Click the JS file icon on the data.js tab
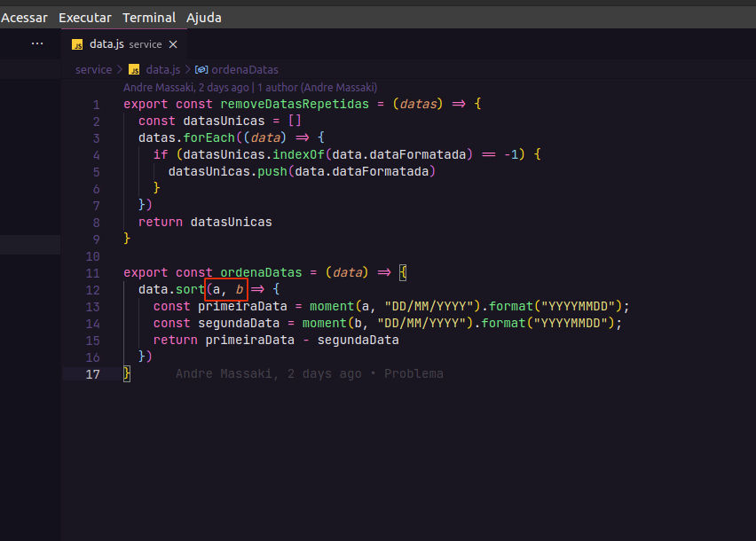756x541 pixels. point(77,45)
